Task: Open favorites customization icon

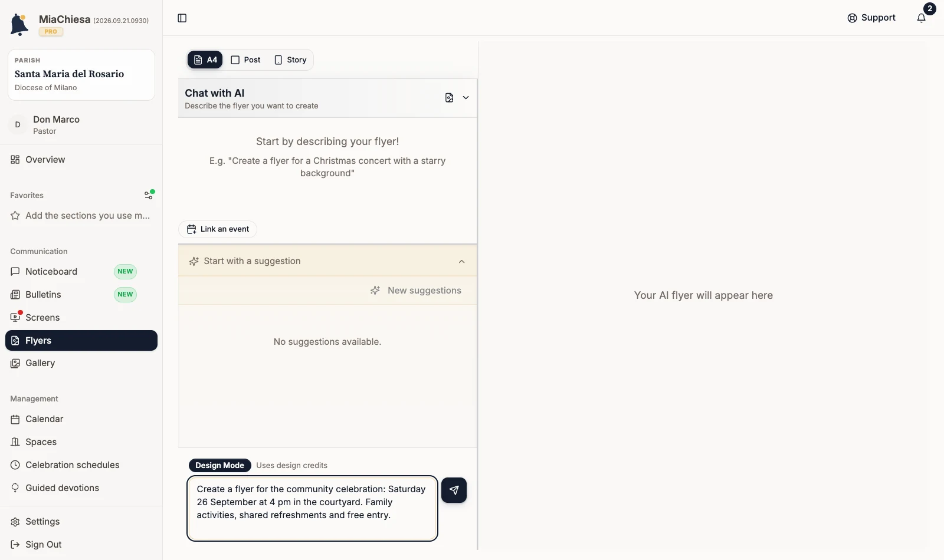Action: [149, 195]
